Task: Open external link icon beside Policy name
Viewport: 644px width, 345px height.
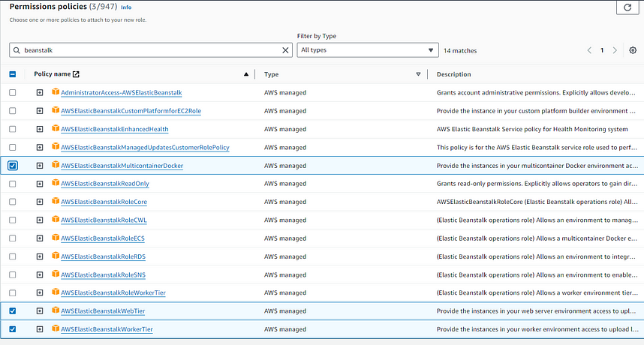Action: [x=76, y=74]
